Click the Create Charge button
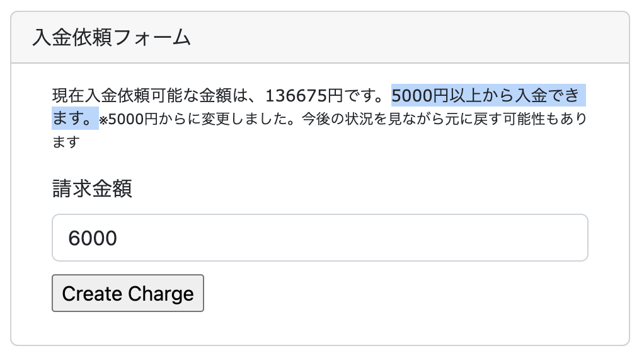This screenshot has width=644, height=353. (x=128, y=293)
